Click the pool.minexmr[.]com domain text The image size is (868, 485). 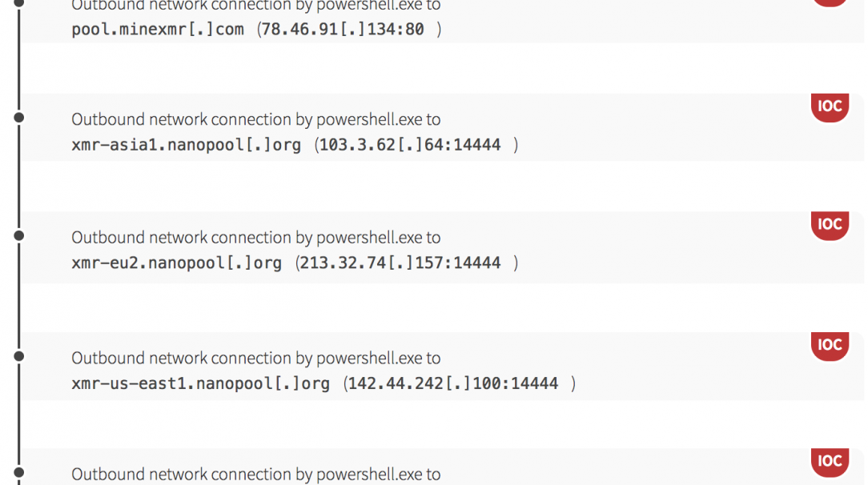click(158, 30)
